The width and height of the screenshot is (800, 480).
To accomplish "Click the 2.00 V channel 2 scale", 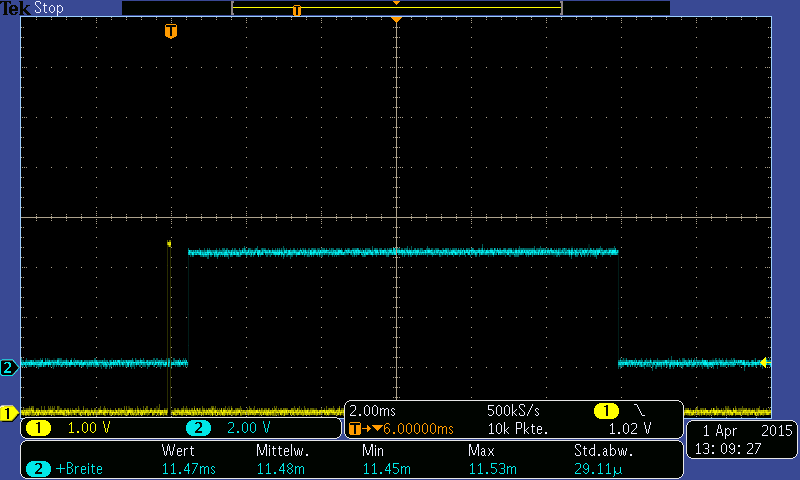I will pyautogui.click(x=248, y=428).
